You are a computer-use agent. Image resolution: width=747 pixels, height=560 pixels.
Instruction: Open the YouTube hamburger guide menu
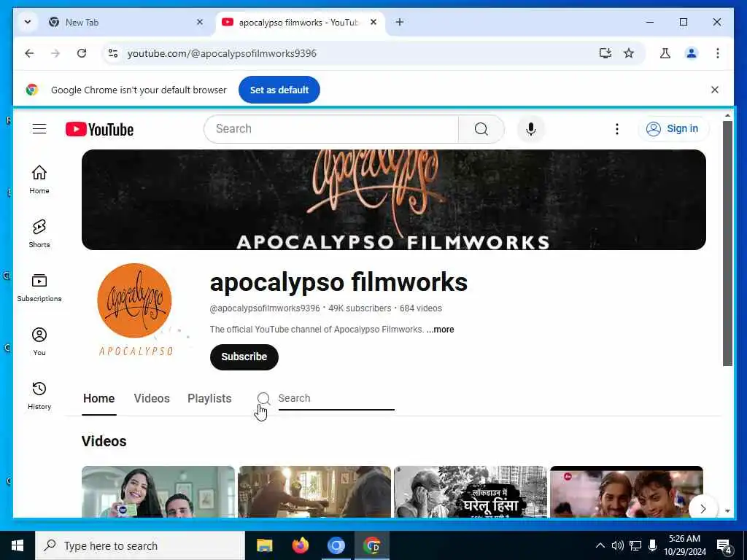click(39, 128)
